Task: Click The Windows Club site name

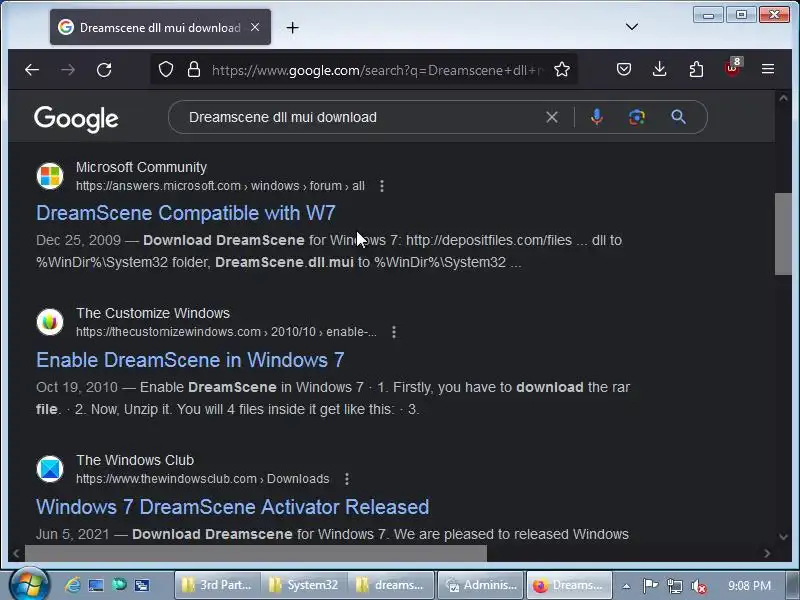Action: (135, 460)
